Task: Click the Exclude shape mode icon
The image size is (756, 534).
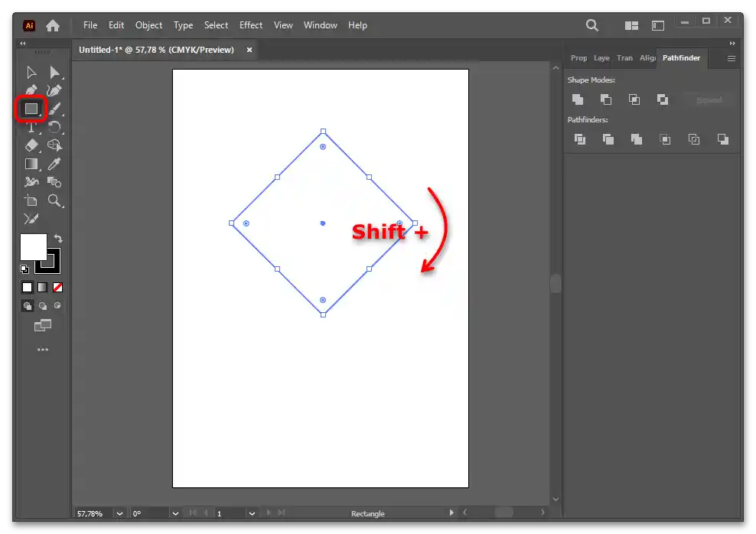Action: 663,99
